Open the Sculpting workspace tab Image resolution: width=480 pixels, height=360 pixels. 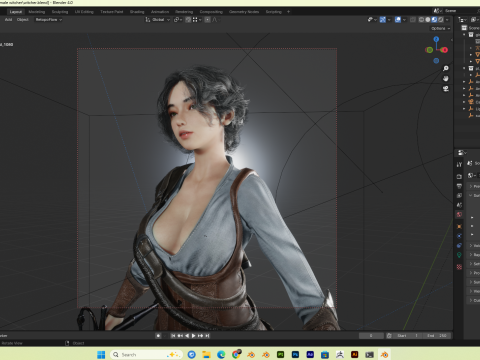pos(60,12)
